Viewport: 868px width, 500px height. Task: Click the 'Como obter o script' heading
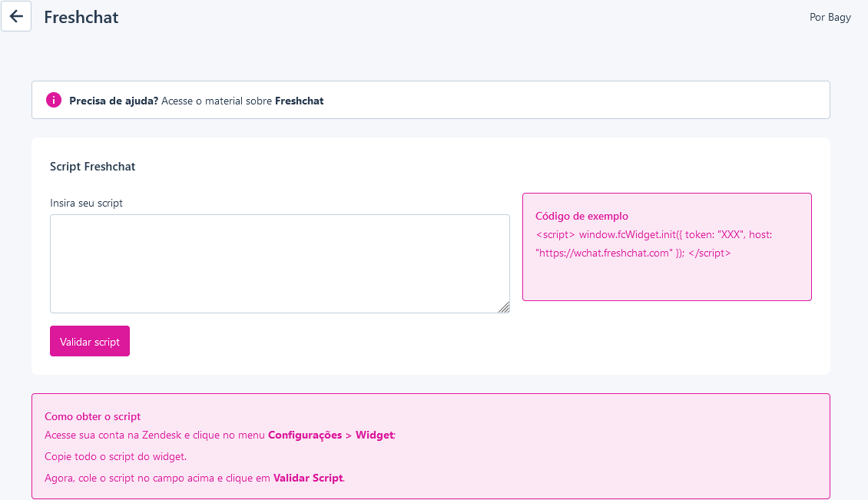point(92,416)
